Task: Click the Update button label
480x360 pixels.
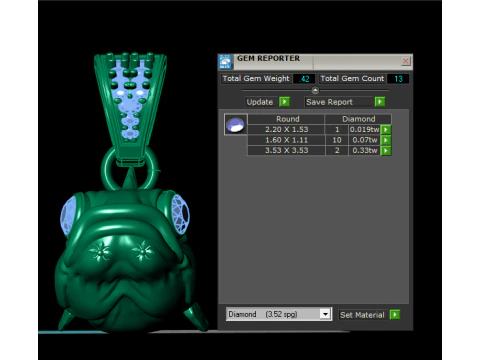Action: pos(260,102)
